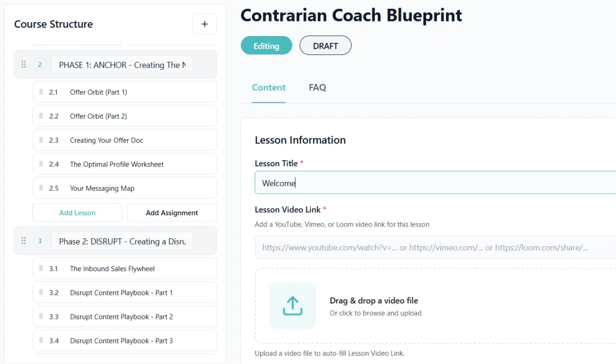Grab the drag handle of Phase 2: DISRUPT module
The height and width of the screenshot is (364, 616).
(24, 241)
